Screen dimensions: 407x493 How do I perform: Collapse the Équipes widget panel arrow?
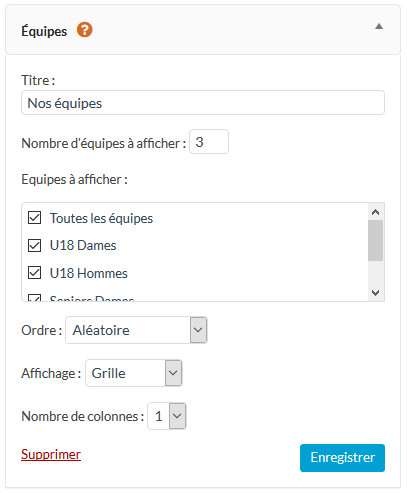click(x=379, y=26)
